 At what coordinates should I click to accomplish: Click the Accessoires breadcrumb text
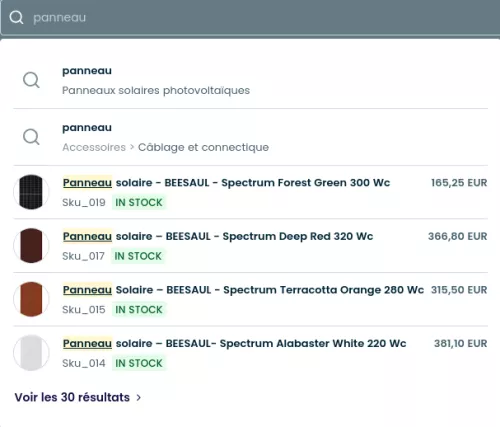click(94, 147)
